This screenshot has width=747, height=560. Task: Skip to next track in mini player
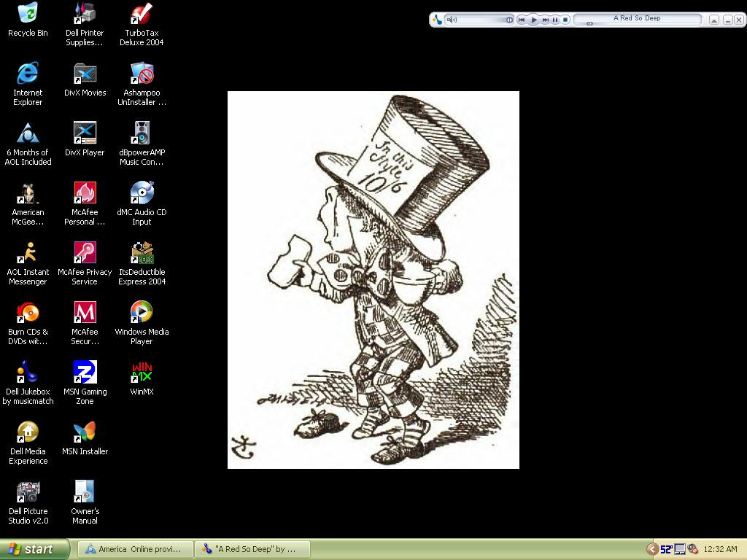click(x=545, y=20)
